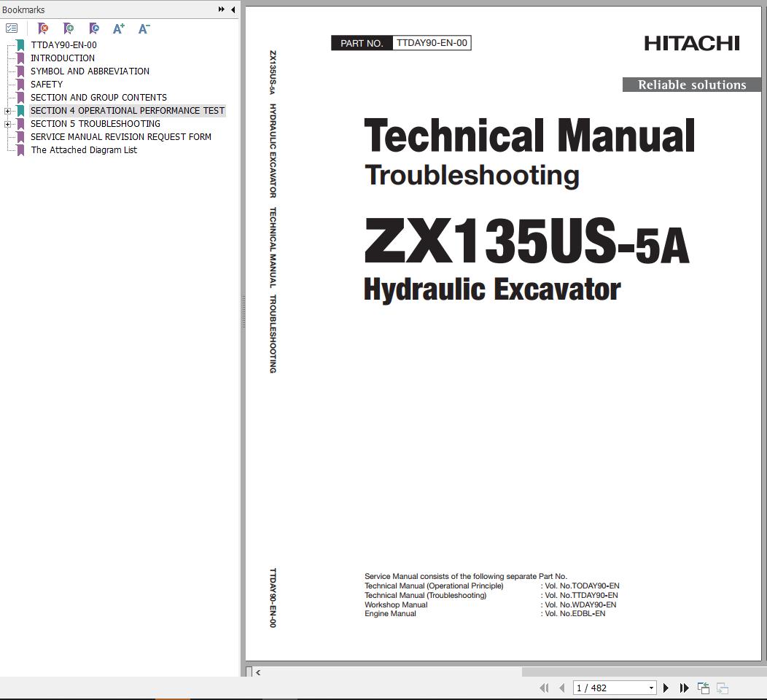Click the add new bookmark icon
The image size is (767, 700).
[69, 28]
